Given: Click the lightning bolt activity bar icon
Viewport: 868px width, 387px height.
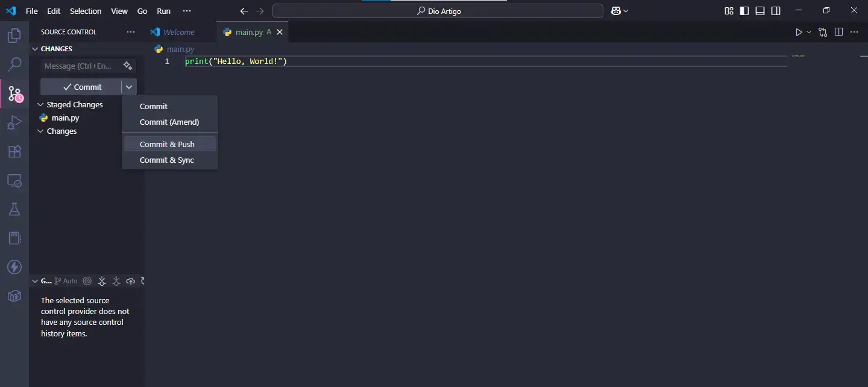Looking at the screenshot, I should coord(14,267).
